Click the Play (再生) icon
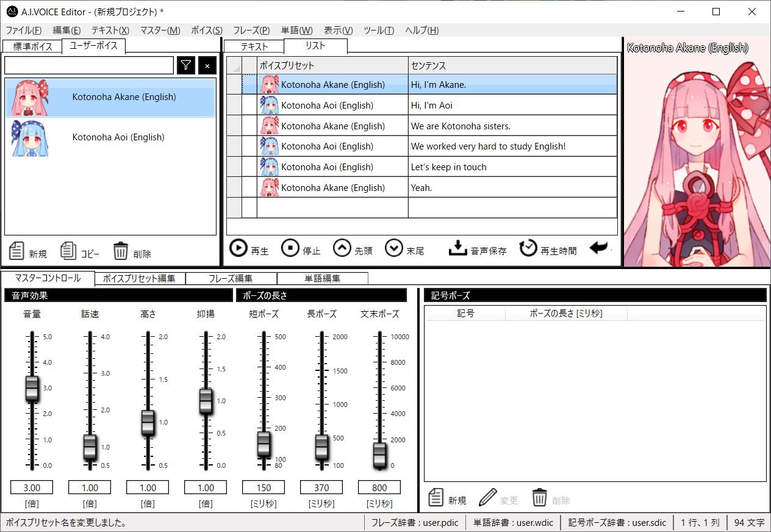Image resolution: width=771 pixels, height=532 pixels. pyautogui.click(x=238, y=248)
